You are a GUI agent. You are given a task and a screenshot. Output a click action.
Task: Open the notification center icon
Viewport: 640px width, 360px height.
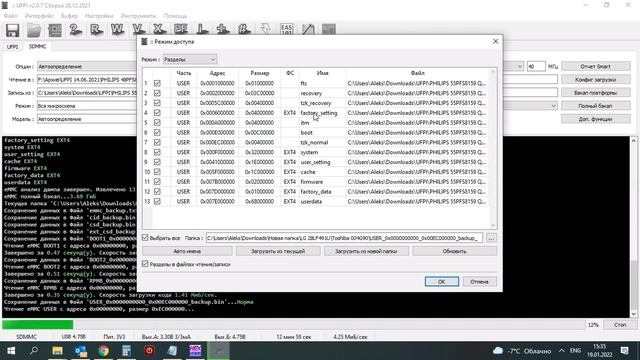pyautogui.click(x=624, y=351)
